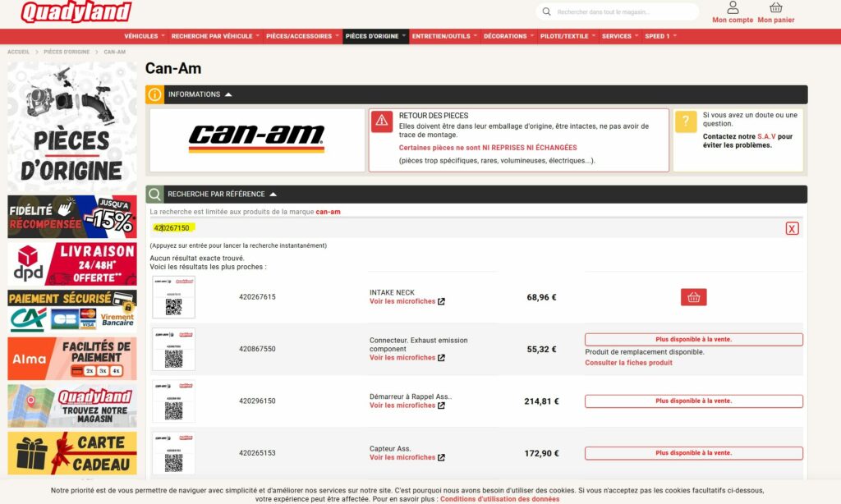Image resolution: width=841 pixels, height=504 pixels.
Task: Collapse RECHERCHE PAR RÉFÉRENCE section arrow
Action: click(x=273, y=194)
